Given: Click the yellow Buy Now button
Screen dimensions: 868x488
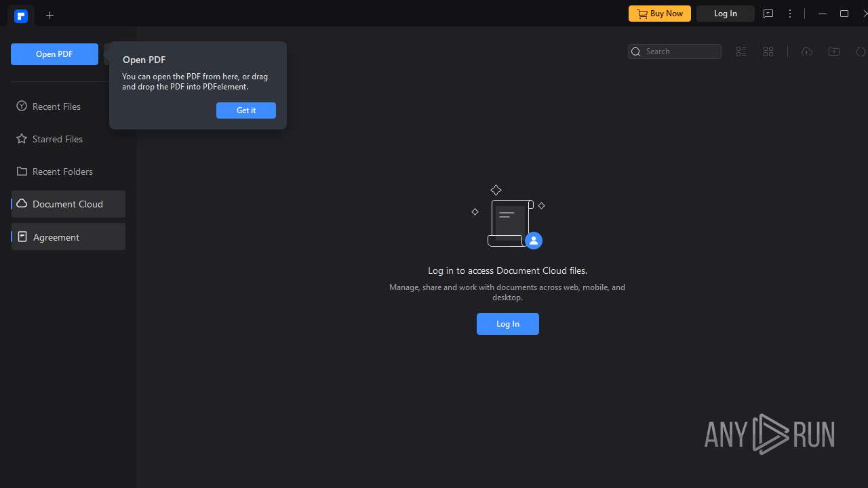Looking at the screenshot, I should 660,14.
